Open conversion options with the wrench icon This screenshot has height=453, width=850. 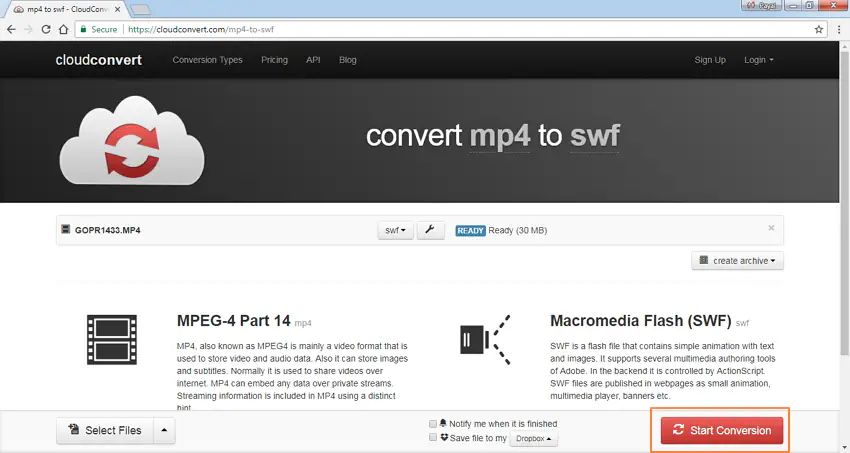430,230
